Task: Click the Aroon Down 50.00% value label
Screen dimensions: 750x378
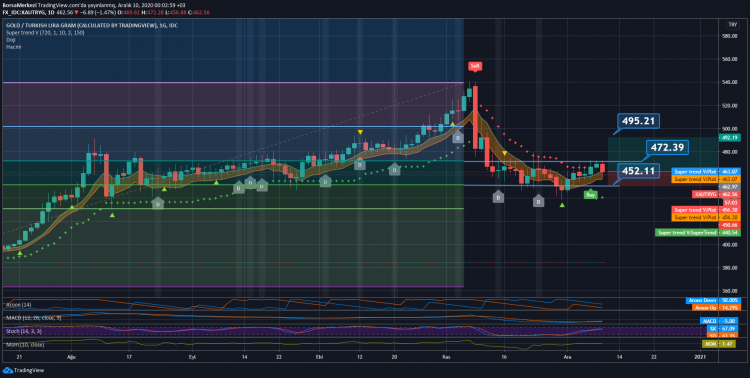Action: (713, 300)
